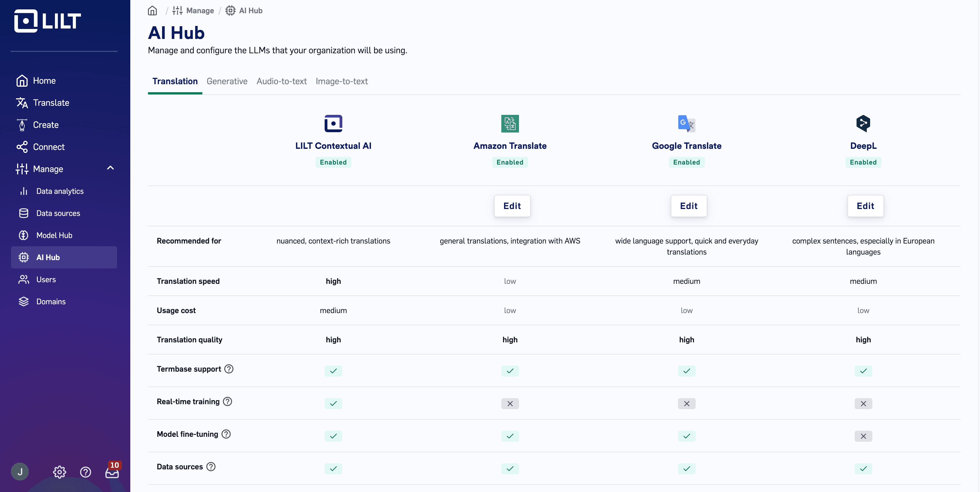
Task: Click the Usage cost 'medium' value
Action: click(x=333, y=311)
